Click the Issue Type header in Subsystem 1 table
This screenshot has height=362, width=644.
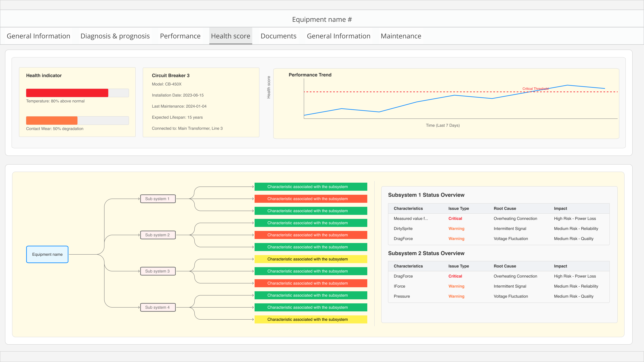point(458,208)
